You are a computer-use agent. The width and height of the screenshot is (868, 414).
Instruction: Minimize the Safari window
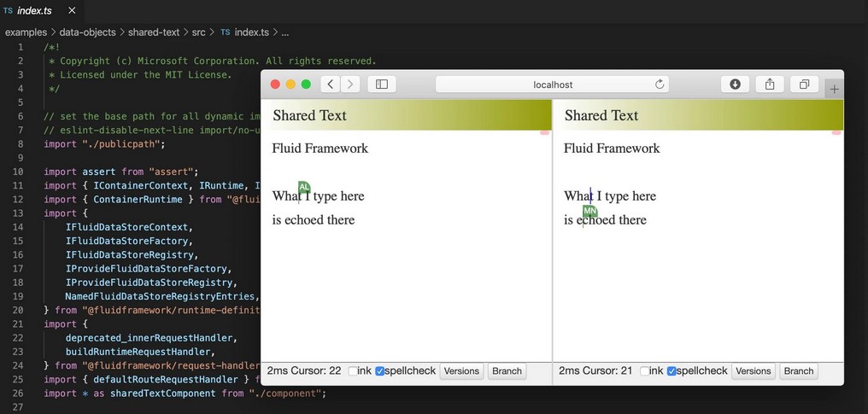(x=290, y=84)
